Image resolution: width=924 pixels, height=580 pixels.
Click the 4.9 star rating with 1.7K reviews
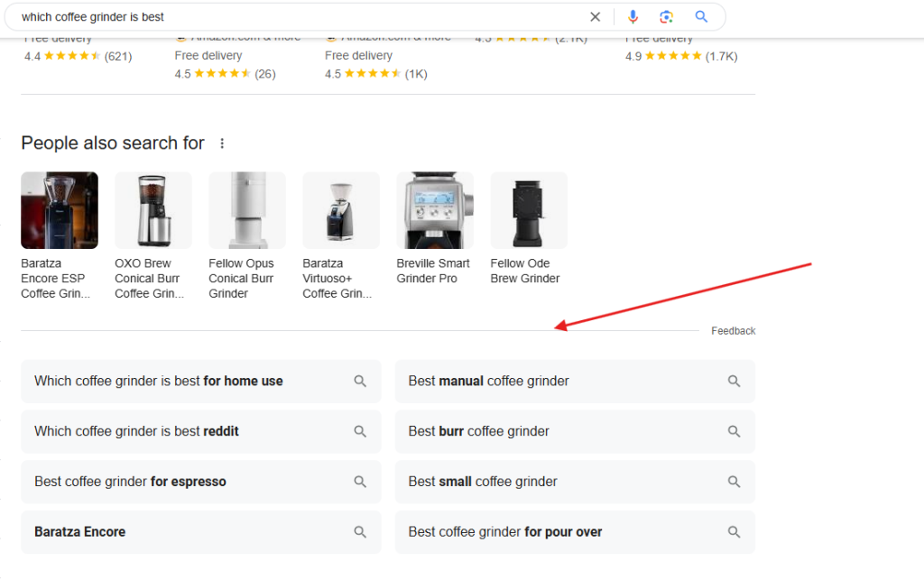point(681,57)
